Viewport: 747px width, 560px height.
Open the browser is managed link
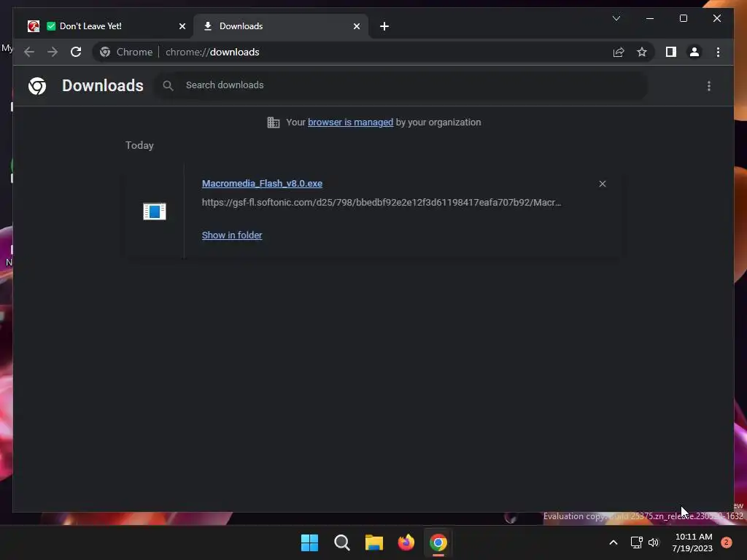[350, 122]
